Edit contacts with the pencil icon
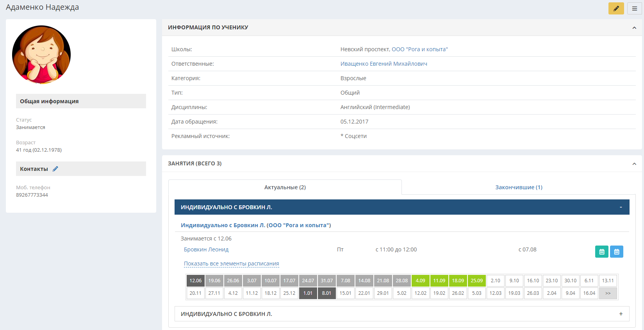Viewport: 644px width, 330px height. pyautogui.click(x=55, y=169)
